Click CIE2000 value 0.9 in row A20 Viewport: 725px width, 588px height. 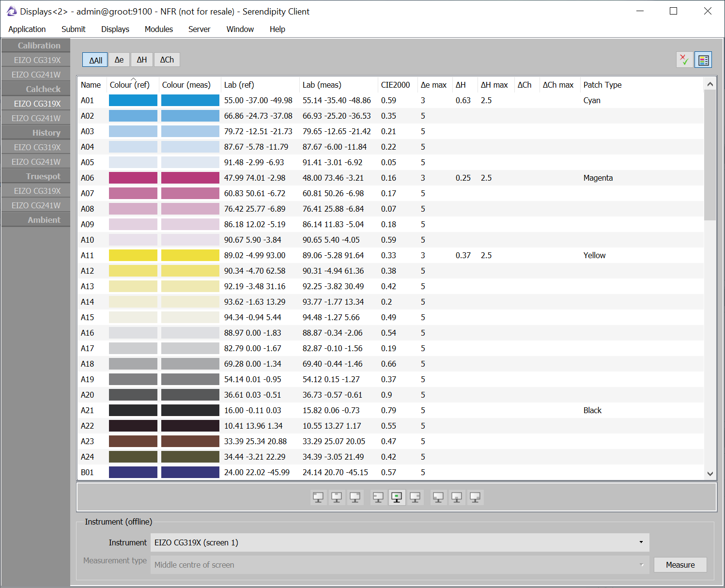point(386,395)
